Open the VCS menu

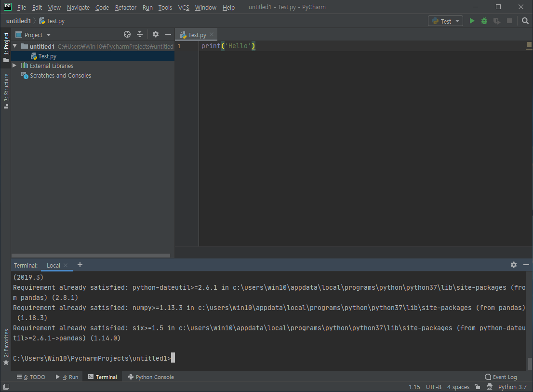[x=184, y=7]
